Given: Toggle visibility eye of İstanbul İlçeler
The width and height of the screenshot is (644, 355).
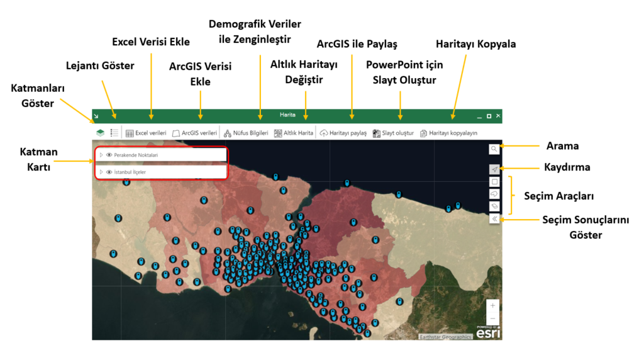Looking at the screenshot, I should coord(109,172).
